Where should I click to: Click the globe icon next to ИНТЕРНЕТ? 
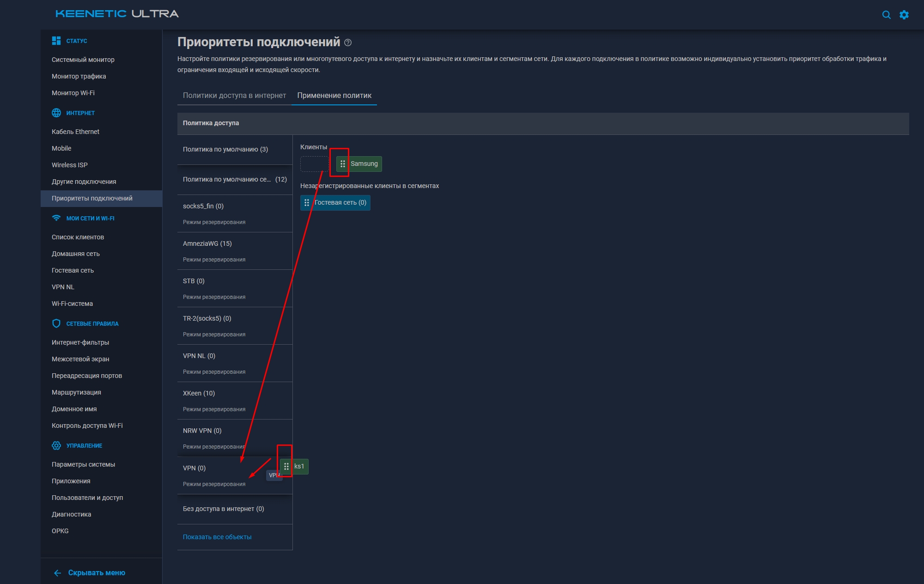coord(56,112)
